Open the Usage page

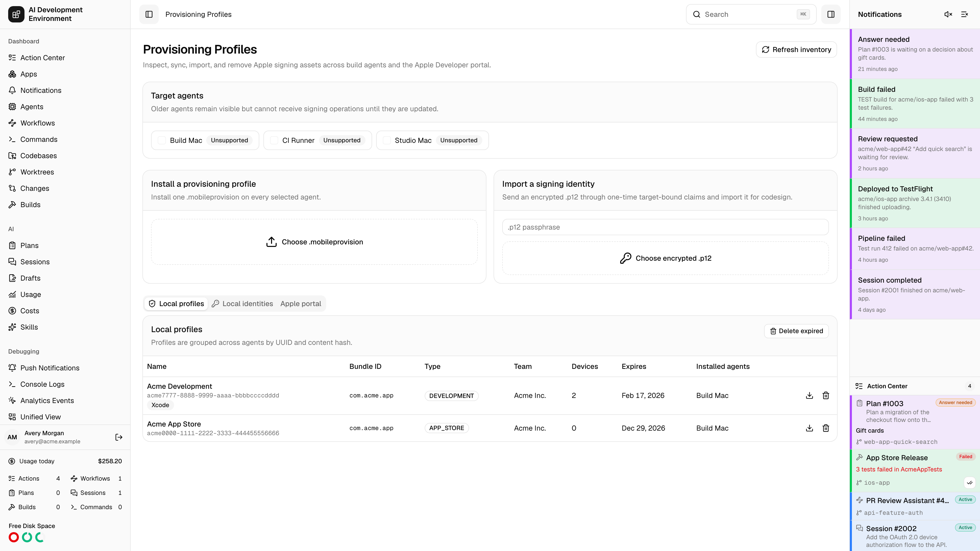tap(65, 295)
